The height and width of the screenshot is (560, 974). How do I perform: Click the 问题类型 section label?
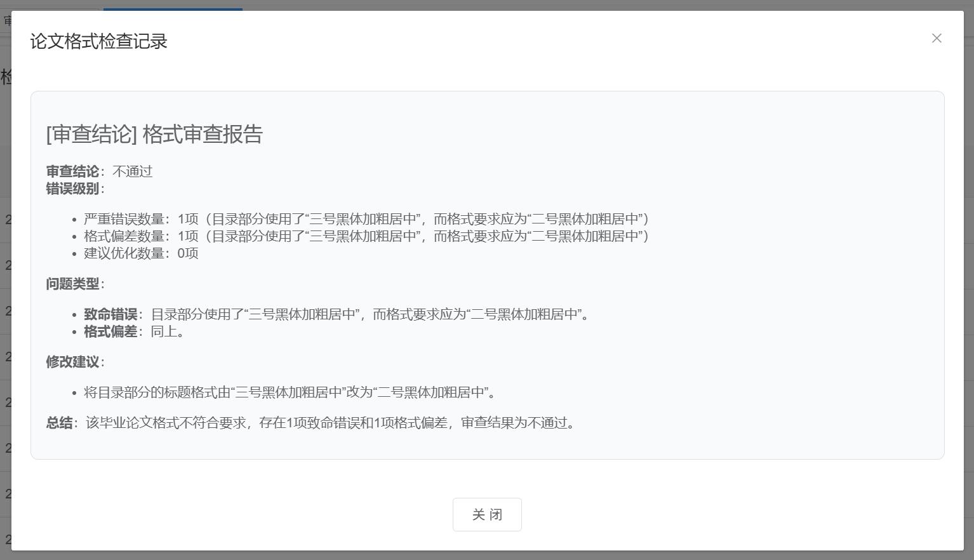click(x=72, y=284)
